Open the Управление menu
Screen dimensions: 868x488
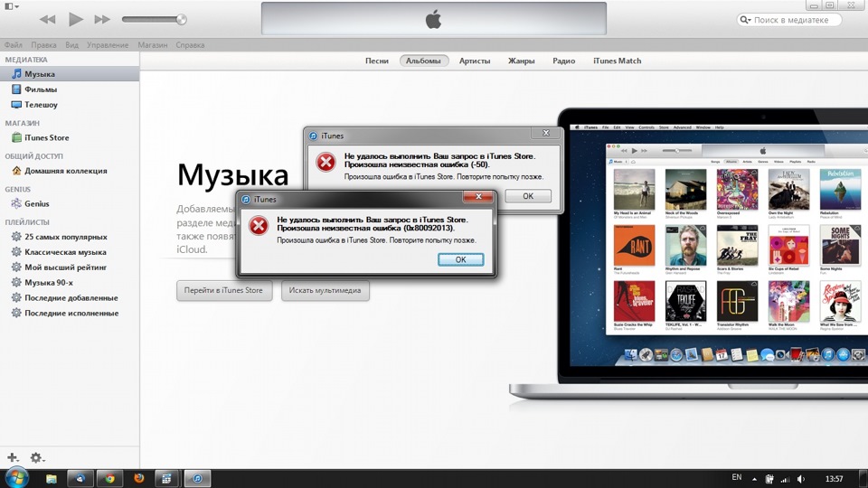coord(108,45)
